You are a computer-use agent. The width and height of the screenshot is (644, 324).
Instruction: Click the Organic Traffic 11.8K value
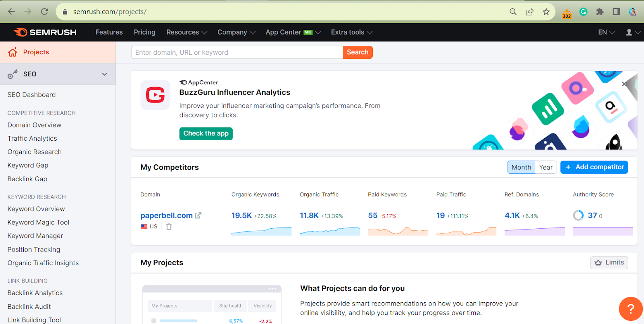[x=309, y=215]
